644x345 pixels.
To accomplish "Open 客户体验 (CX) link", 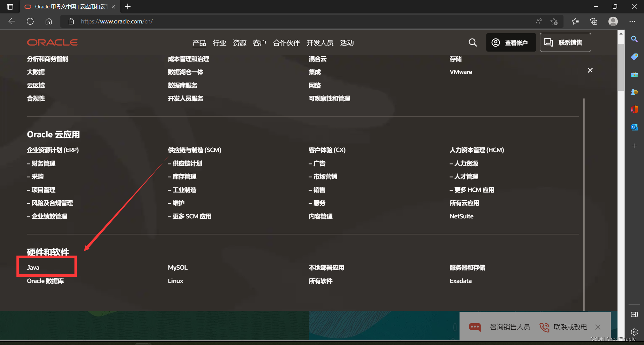I will point(327,150).
